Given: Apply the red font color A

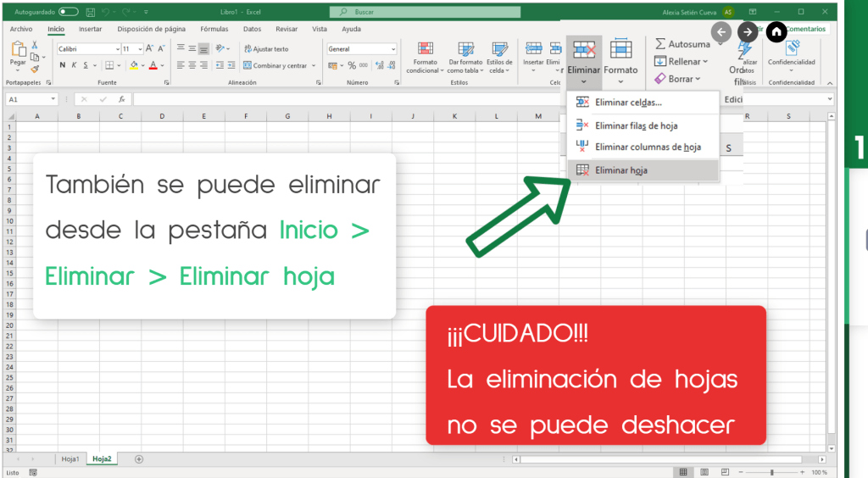Looking at the screenshot, I should click(x=153, y=65).
